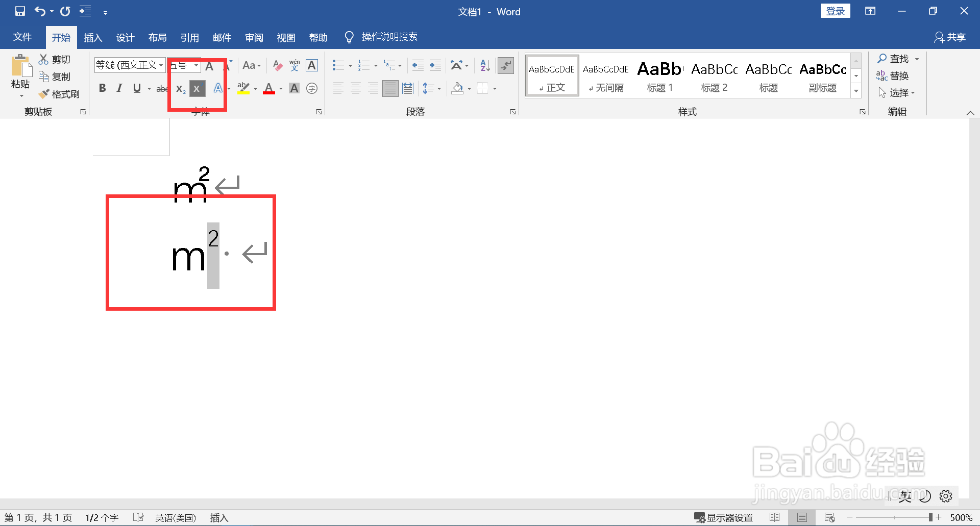The image size is (980, 526).
Task: Toggle justify alignment
Action: tap(390, 88)
